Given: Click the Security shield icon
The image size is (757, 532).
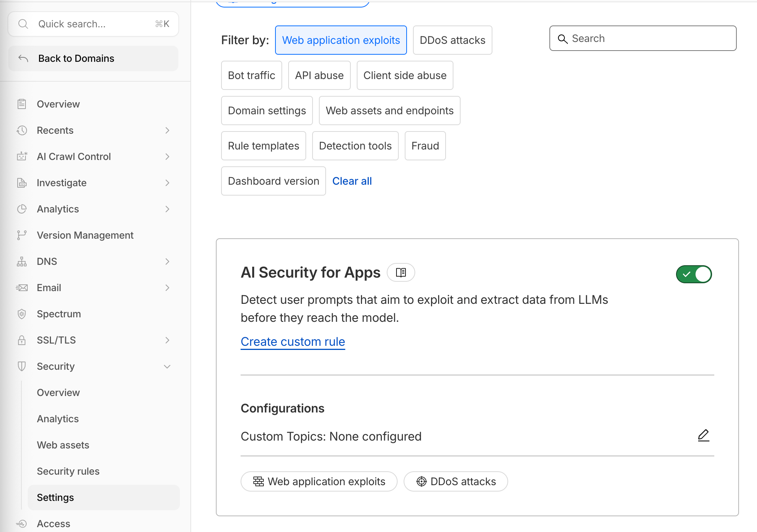Looking at the screenshot, I should [22, 366].
